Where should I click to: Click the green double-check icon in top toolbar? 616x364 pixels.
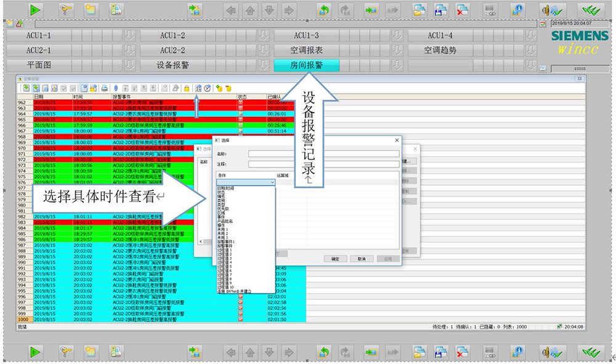591,10
